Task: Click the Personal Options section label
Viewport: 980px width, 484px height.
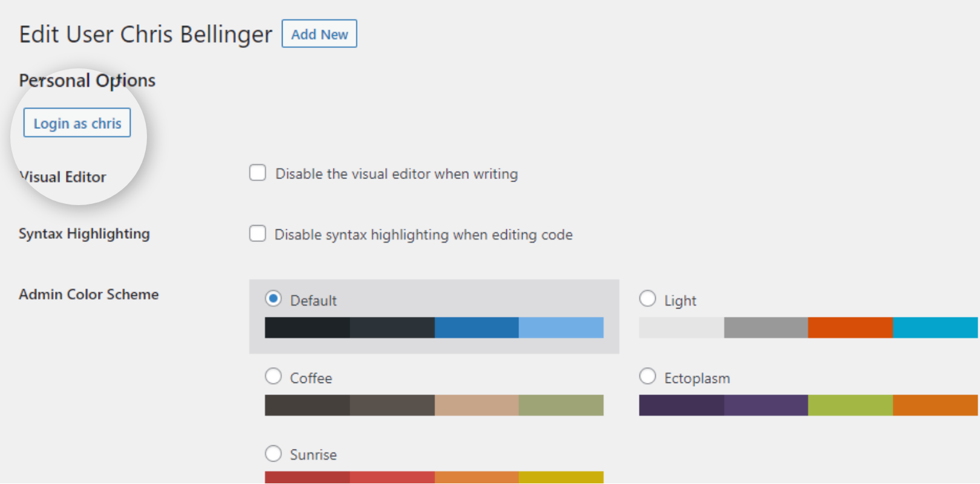Action: [87, 80]
